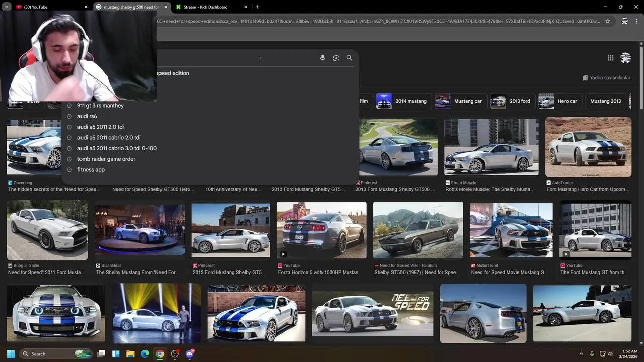Image resolution: width=644 pixels, height=362 pixels.
Task: Apply the 'Mustang 2013' filter chip
Action: pos(606,101)
